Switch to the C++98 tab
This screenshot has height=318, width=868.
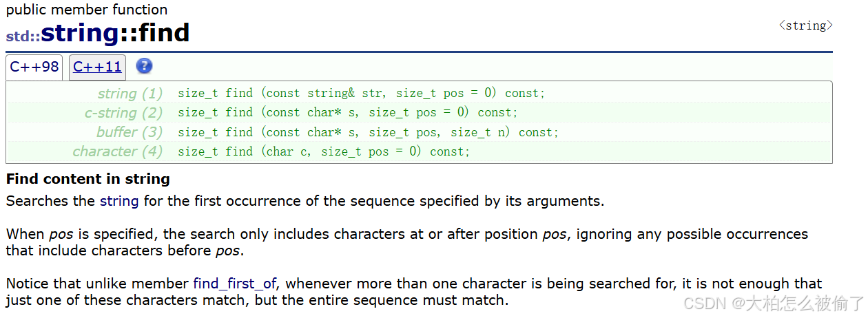[34, 67]
